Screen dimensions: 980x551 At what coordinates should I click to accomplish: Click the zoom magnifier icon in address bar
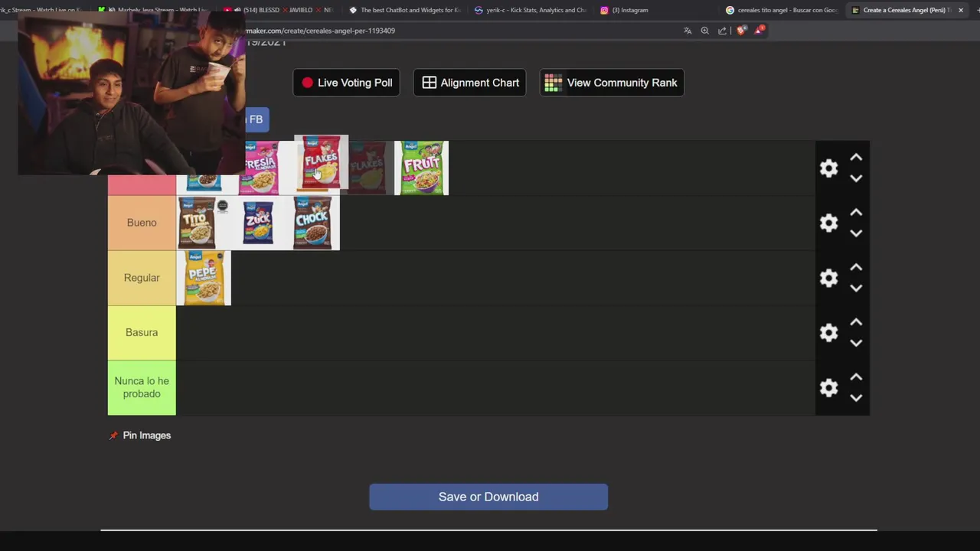pos(704,31)
